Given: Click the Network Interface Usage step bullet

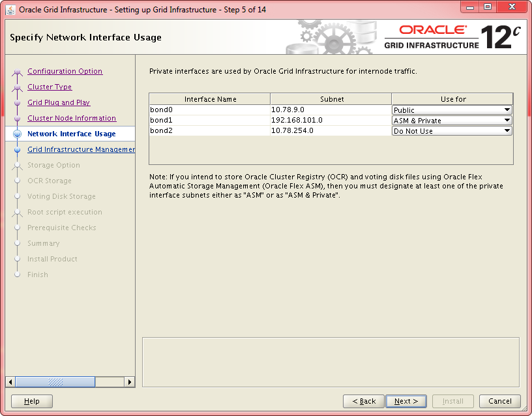Looking at the screenshot, I should (x=18, y=134).
